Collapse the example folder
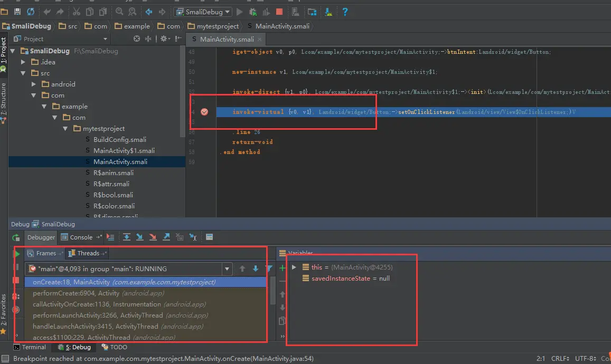The height and width of the screenshot is (364, 611). tap(44, 106)
